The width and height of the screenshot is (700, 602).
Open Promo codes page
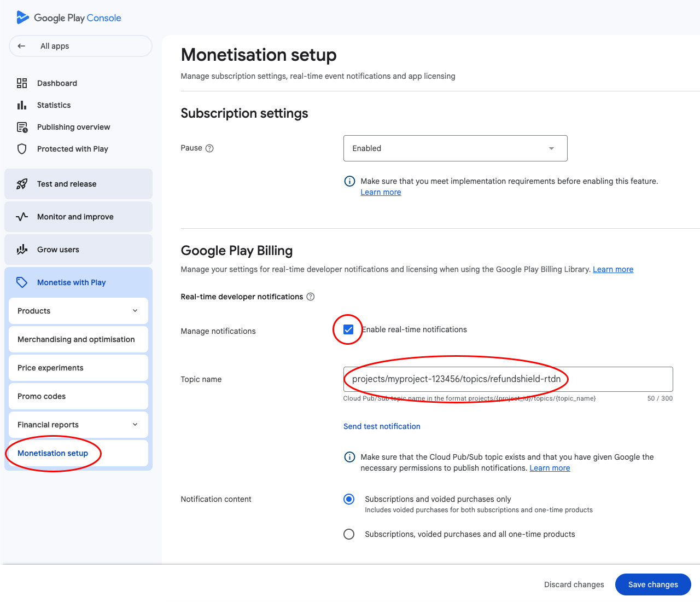(78, 396)
